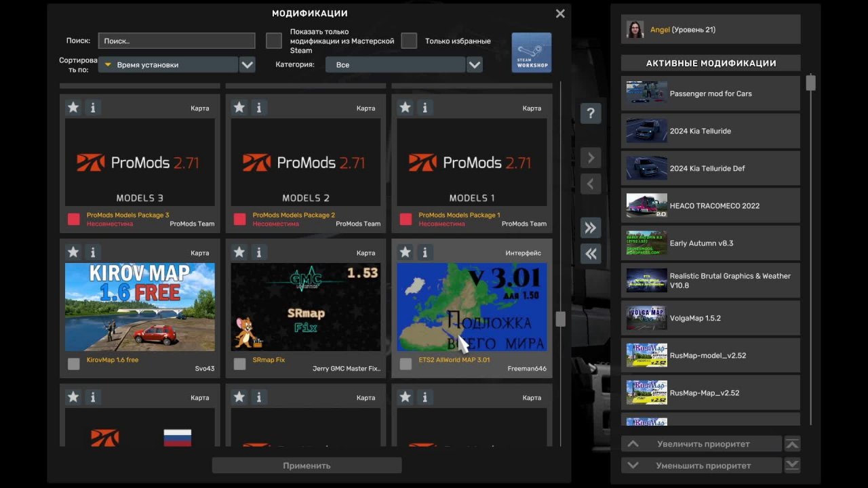Favorite ProMods Models Package 3 with star

click(x=73, y=107)
